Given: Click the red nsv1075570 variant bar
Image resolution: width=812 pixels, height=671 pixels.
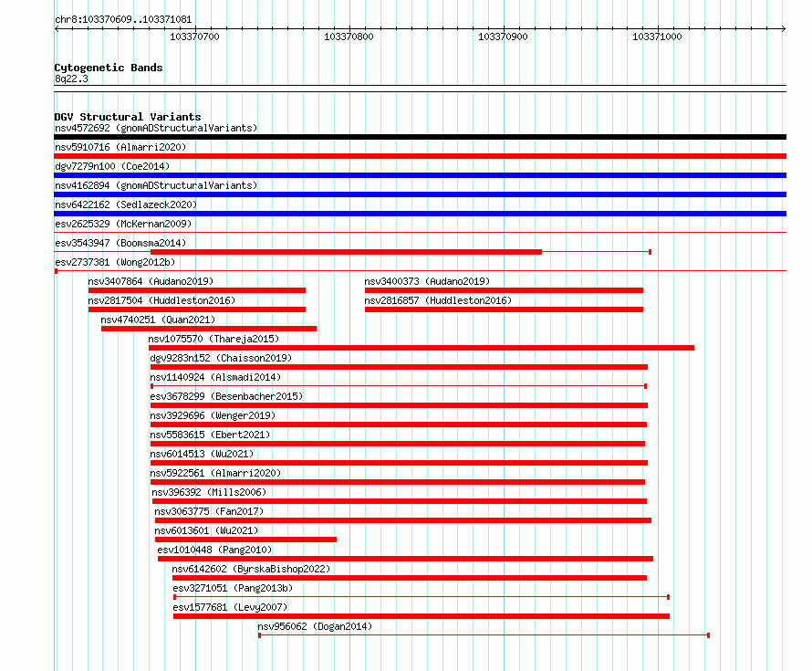Looking at the screenshot, I should click(x=422, y=348).
